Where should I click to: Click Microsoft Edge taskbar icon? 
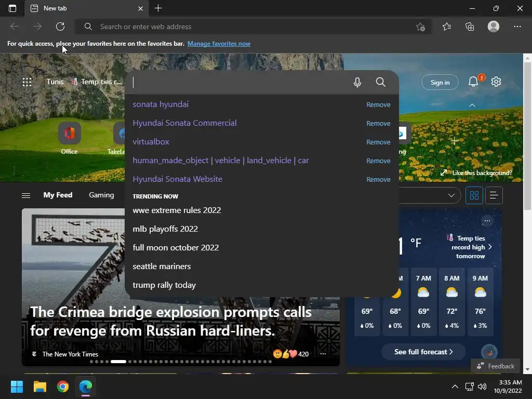point(86,387)
